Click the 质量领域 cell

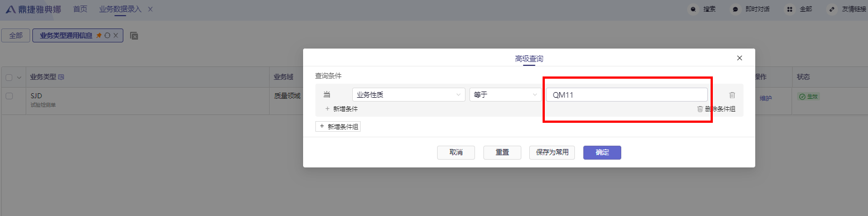287,96
